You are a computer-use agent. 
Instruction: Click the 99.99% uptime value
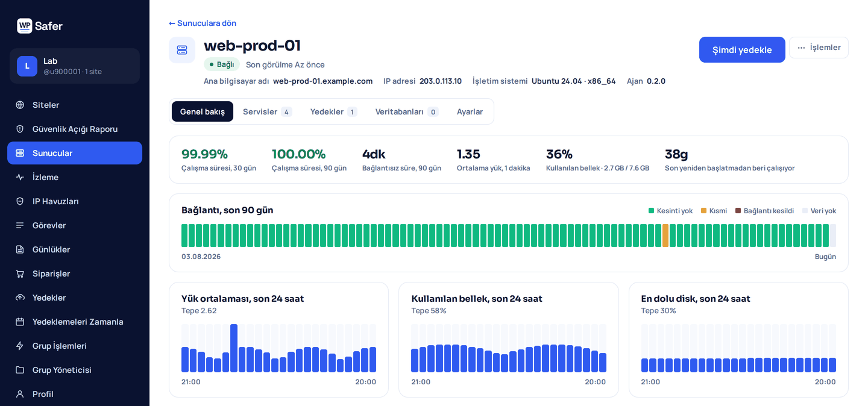click(x=204, y=154)
